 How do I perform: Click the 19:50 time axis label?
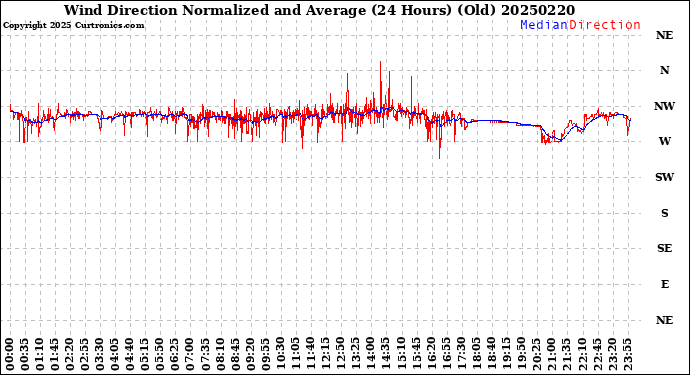521,355
